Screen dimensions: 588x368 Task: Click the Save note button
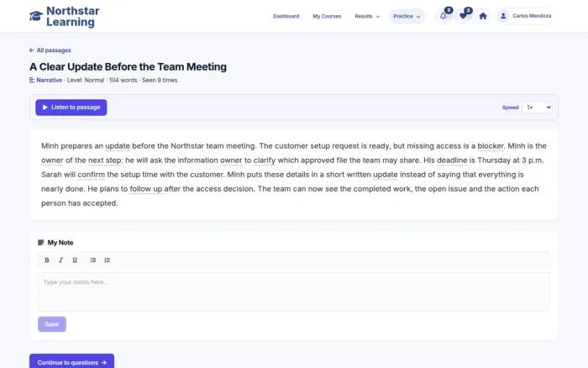(x=52, y=324)
